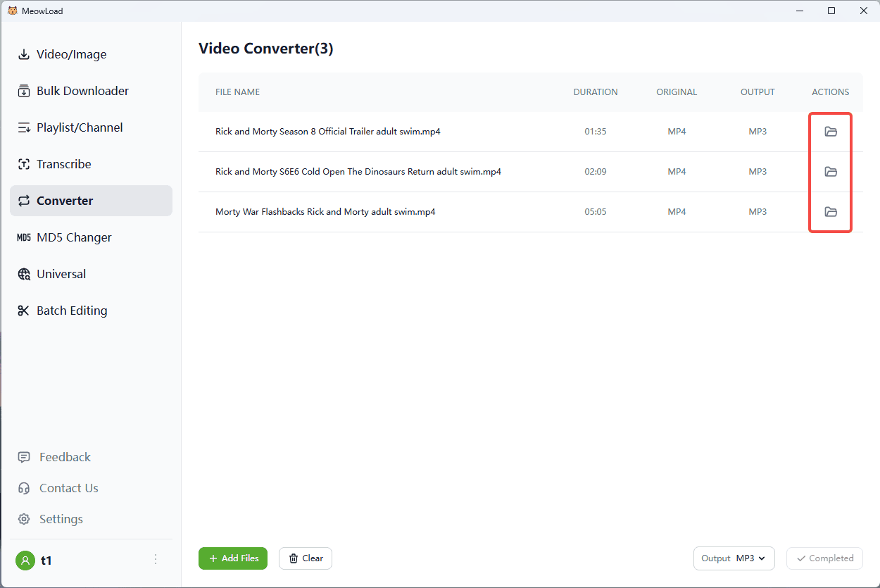Switch to the Transcribe tool
This screenshot has height=588, width=880.
click(x=63, y=164)
